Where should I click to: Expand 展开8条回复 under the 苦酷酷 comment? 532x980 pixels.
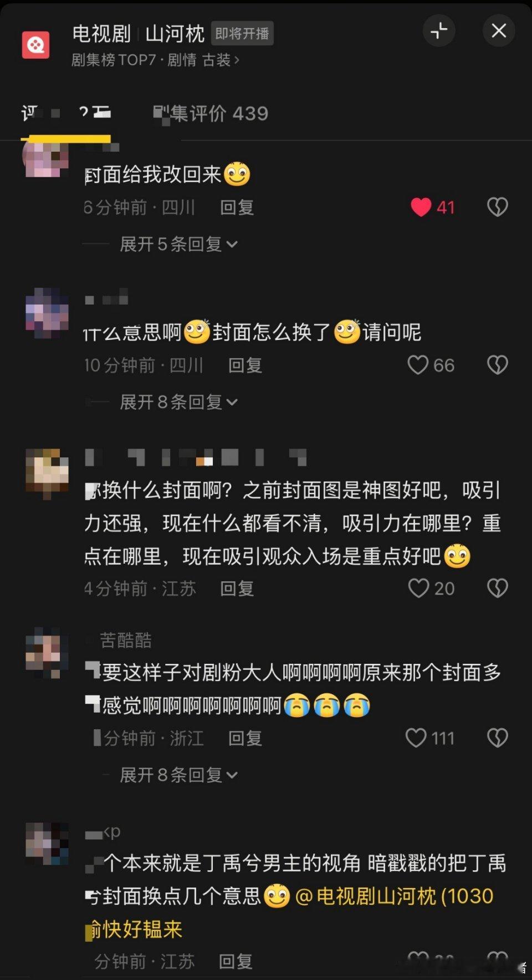[x=178, y=775]
